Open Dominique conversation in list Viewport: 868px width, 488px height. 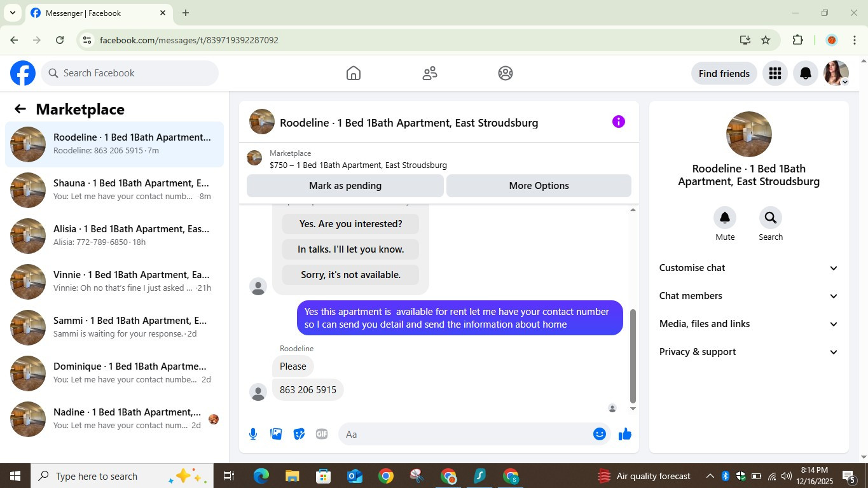[x=114, y=373]
